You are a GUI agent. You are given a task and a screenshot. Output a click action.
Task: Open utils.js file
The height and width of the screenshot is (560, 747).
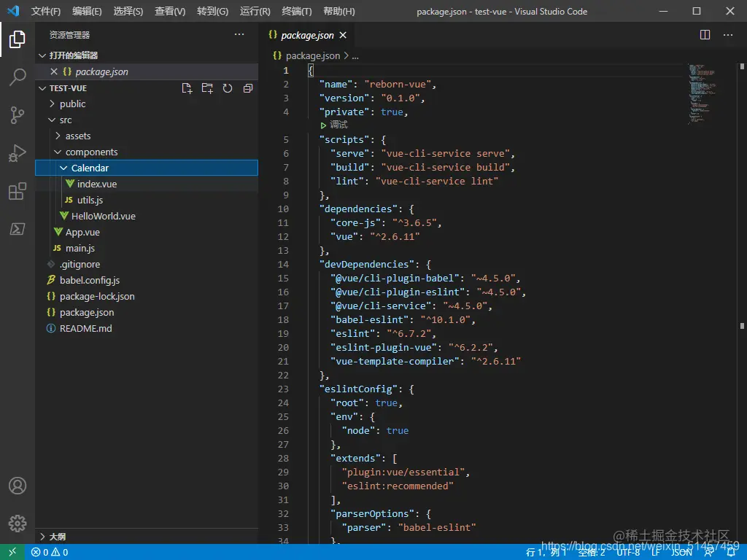[x=147, y=200]
